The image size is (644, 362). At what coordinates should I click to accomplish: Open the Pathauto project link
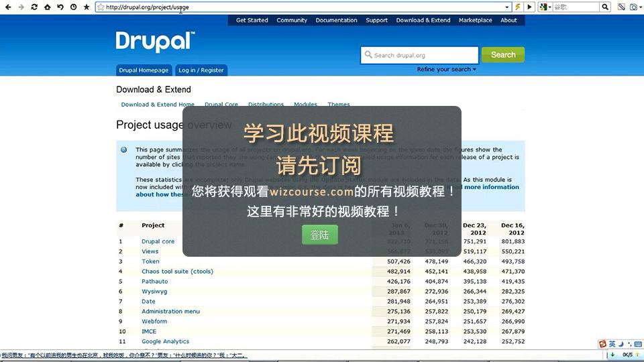[x=155, y=282]
